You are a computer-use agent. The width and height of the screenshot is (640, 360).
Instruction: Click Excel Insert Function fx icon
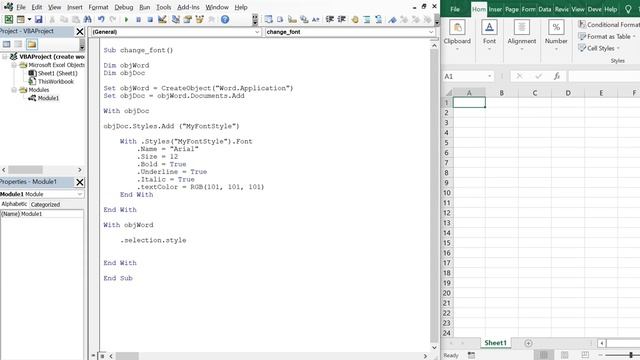(x=556, y=76)
